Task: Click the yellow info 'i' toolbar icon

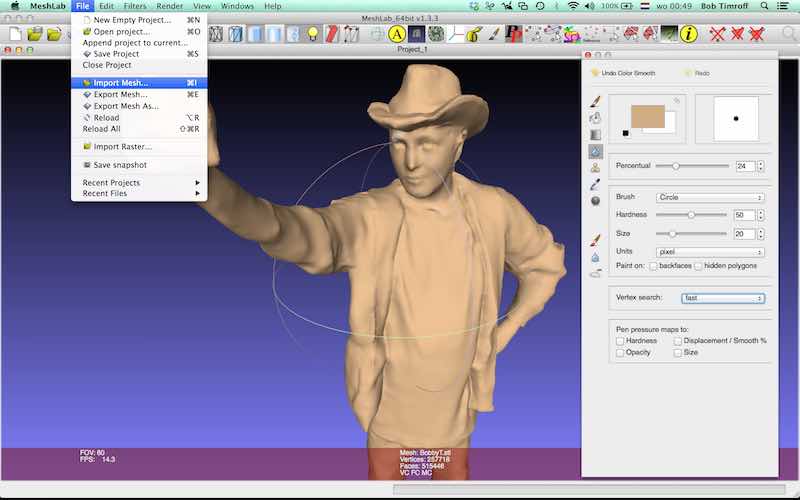Action: click(689, 34)
